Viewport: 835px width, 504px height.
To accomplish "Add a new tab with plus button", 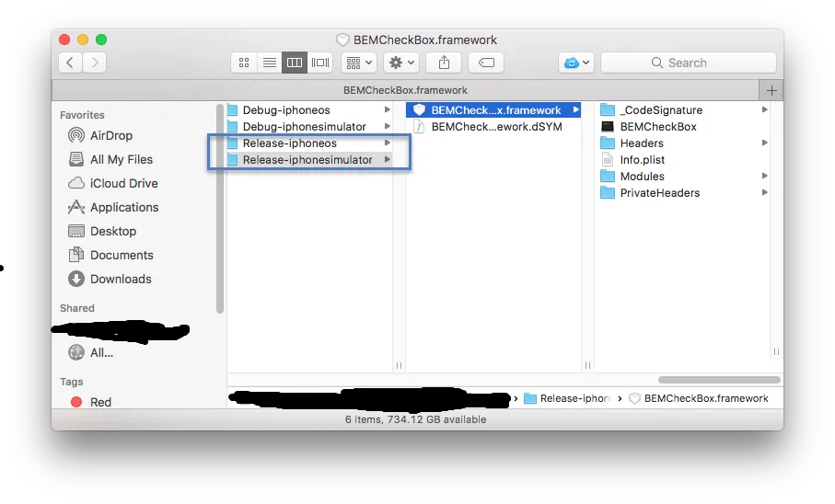I will pyautogui.click(x=771, y=90).
